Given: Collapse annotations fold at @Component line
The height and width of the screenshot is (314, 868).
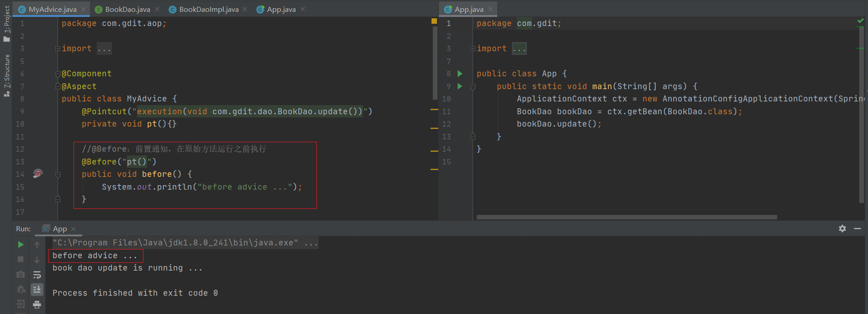Looking at the screenshot, I should [x=58, y=74].
